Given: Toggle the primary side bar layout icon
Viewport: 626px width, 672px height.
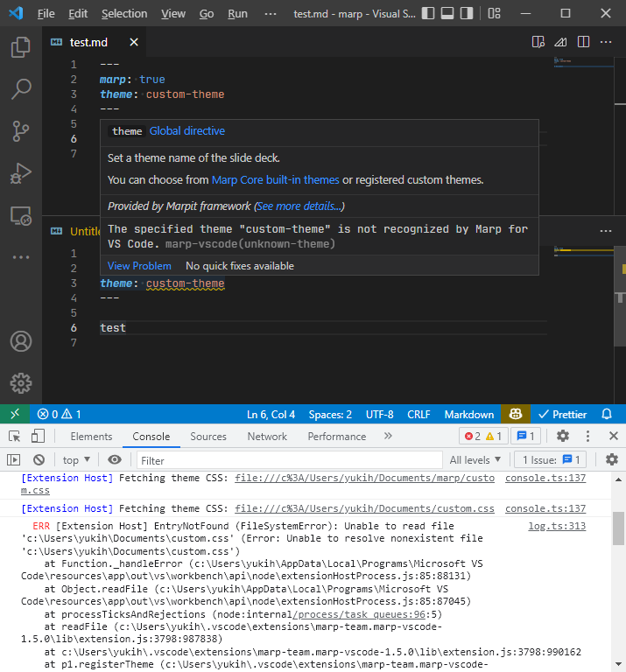Looking at the screenshot, I should click(428, 13).
